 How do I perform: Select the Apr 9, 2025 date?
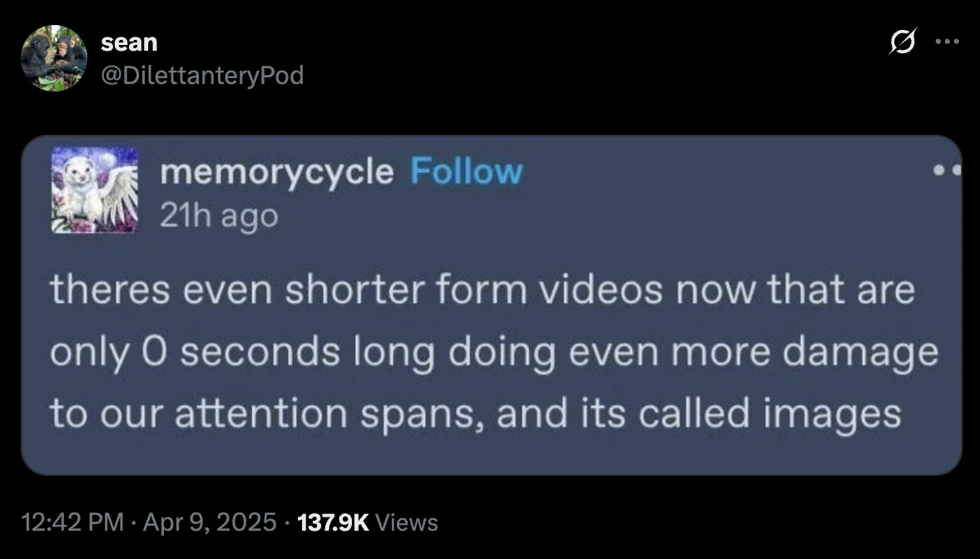click(210, 522)
